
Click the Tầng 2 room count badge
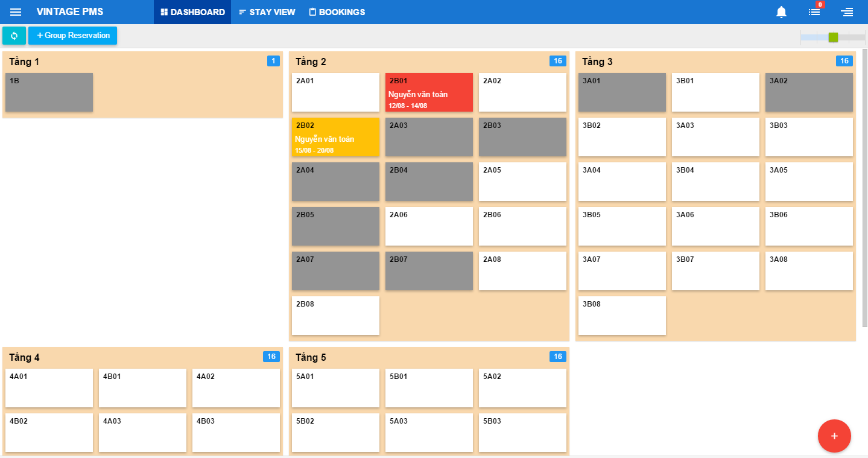(557, 61)
